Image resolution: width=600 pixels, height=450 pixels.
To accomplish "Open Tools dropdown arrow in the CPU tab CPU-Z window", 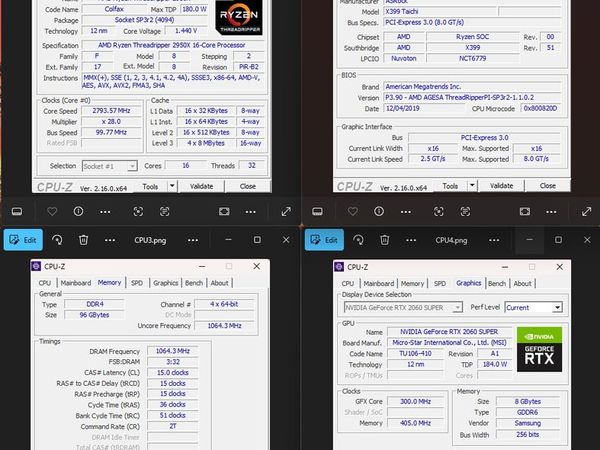I will tap(172, 186).
